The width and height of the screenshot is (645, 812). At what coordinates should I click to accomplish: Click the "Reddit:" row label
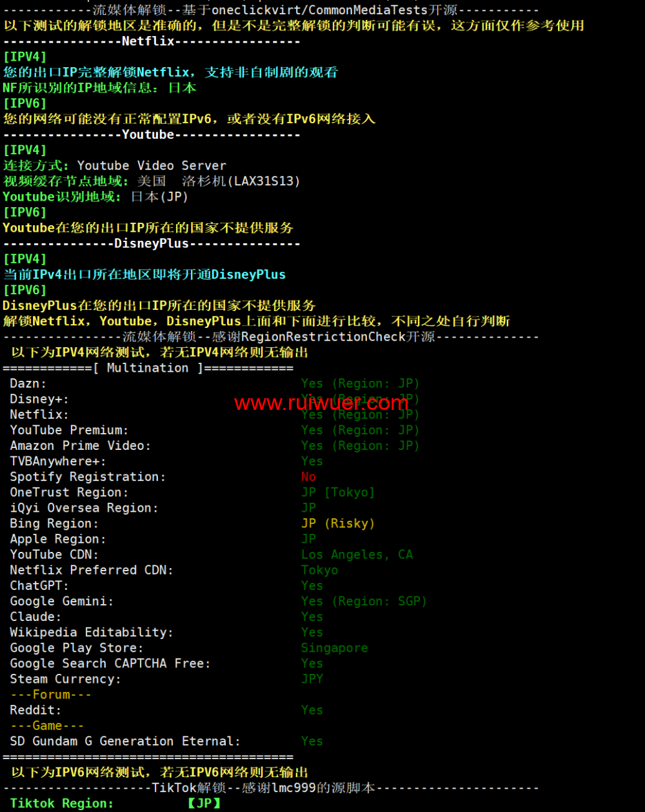(35, 710)
